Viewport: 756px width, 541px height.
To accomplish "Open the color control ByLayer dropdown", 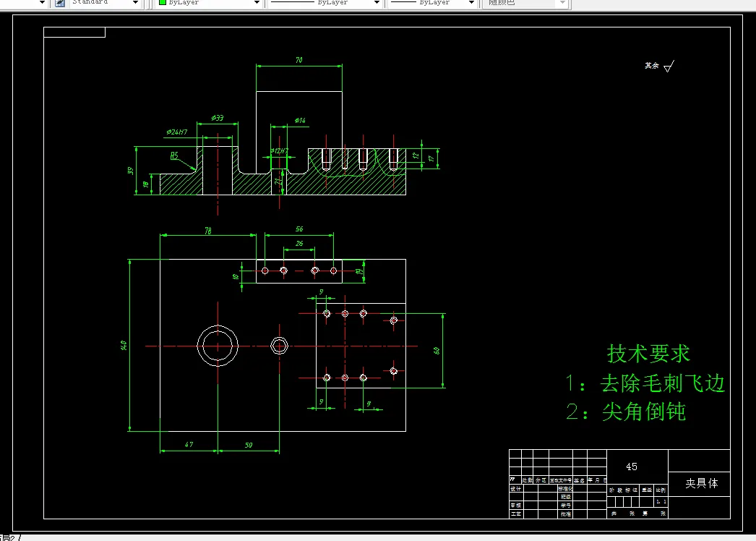I will (257, 2).
